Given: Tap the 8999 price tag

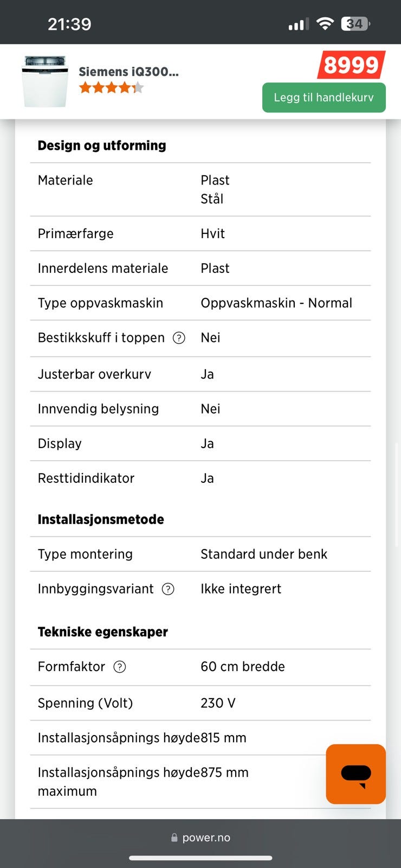Looking at the screenshot, I should (351, 65).
